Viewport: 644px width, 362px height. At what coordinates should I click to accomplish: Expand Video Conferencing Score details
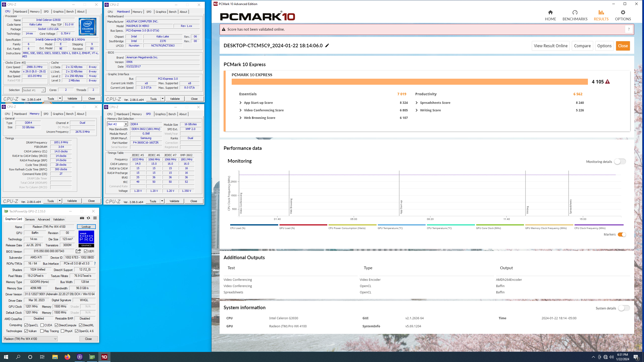[240, 110]
